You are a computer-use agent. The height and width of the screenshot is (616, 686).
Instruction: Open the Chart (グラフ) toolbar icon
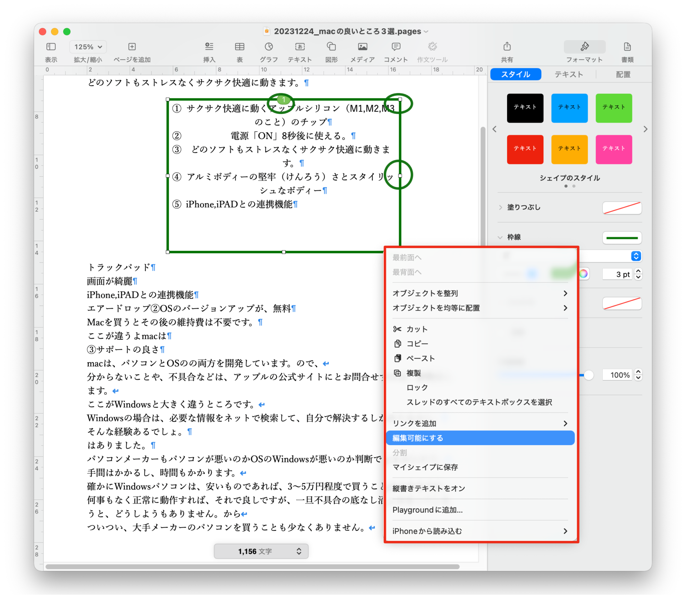click(x=269, y=47)
